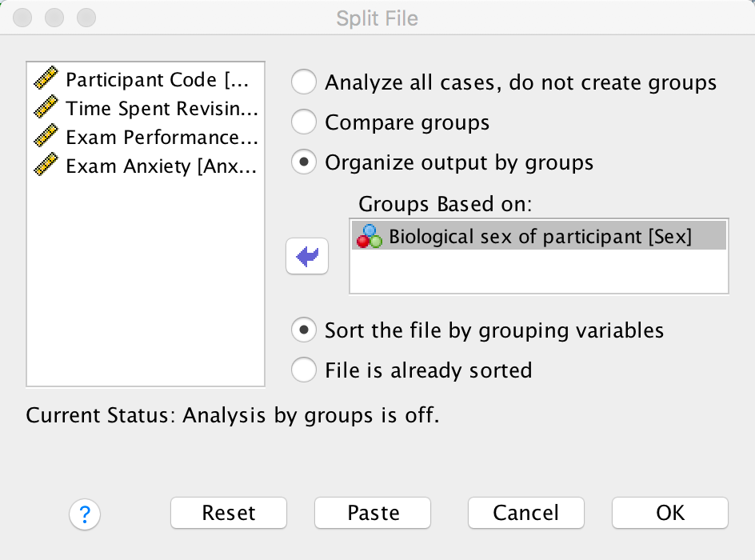Choose File is already sorted
The width and height of the screenshot is (755, 560).
click(304, 370)
